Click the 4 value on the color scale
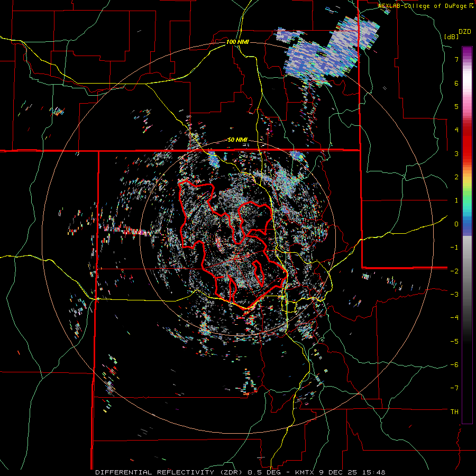This screenshot has width=476, height=476. coord(456,130)
